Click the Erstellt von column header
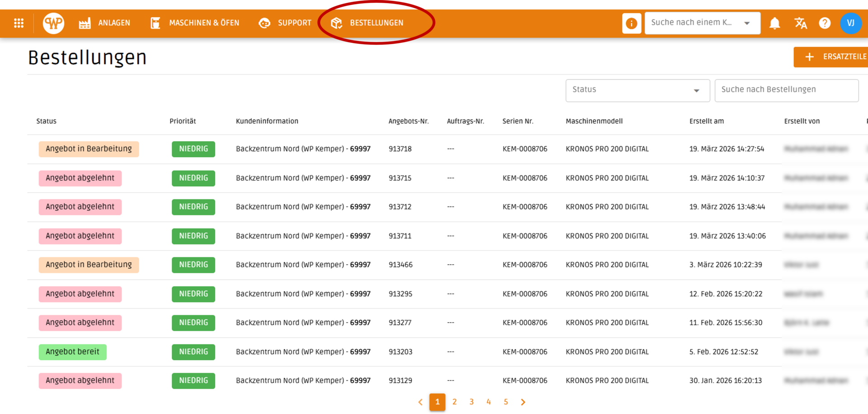 click(802, 121)
